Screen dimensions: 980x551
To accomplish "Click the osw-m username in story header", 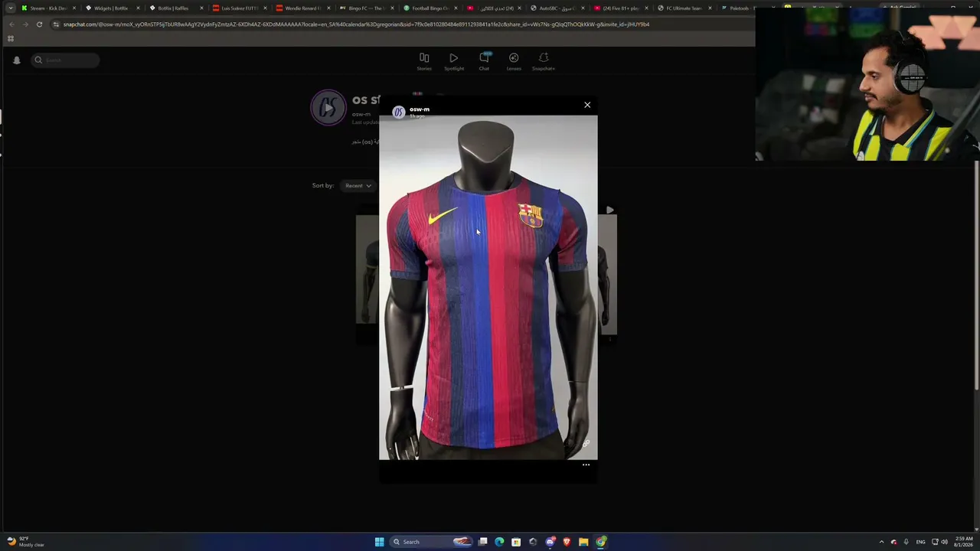I will tap(420, 109).
